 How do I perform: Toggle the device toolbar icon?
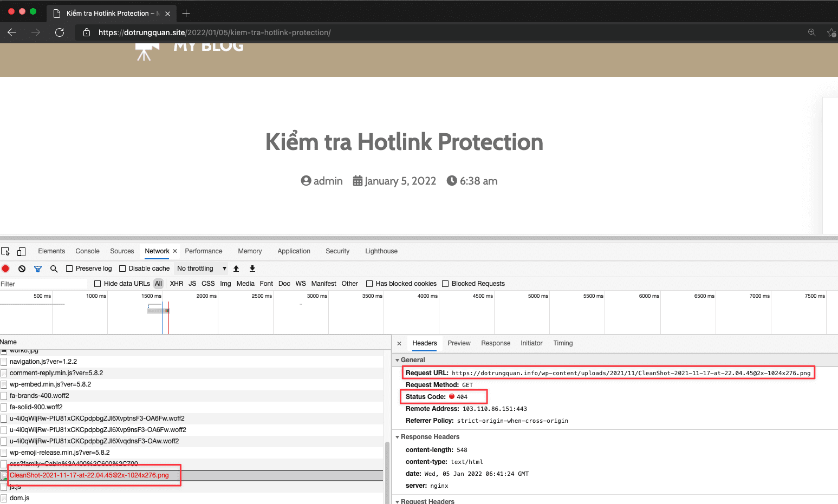(21, 251)
